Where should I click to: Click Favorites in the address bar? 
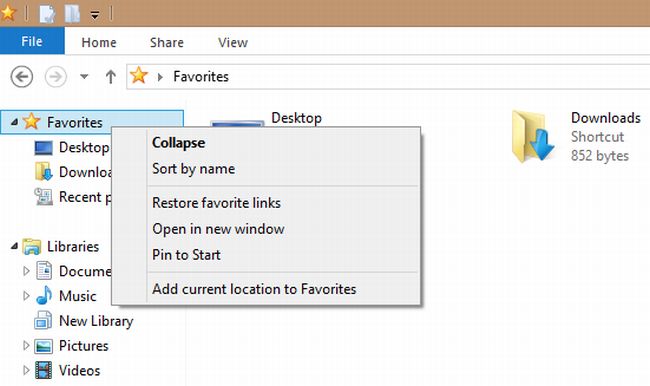click(x=201, y=76)
